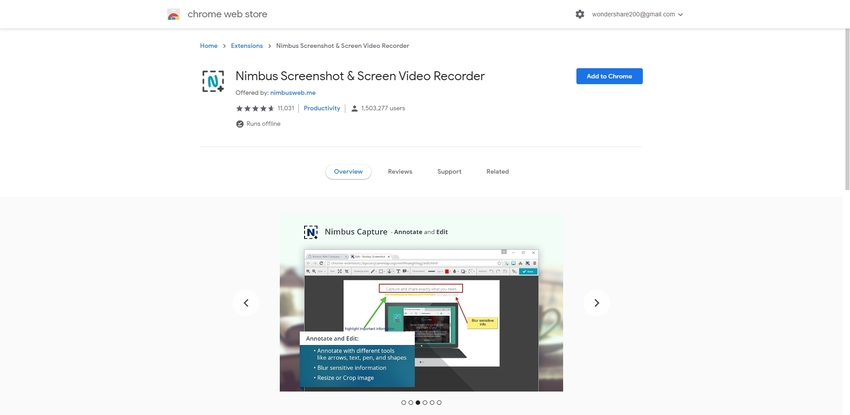Viewport: 850px width, 415px height.
Task: Open the Productivity category link
Action: [322, 108]
